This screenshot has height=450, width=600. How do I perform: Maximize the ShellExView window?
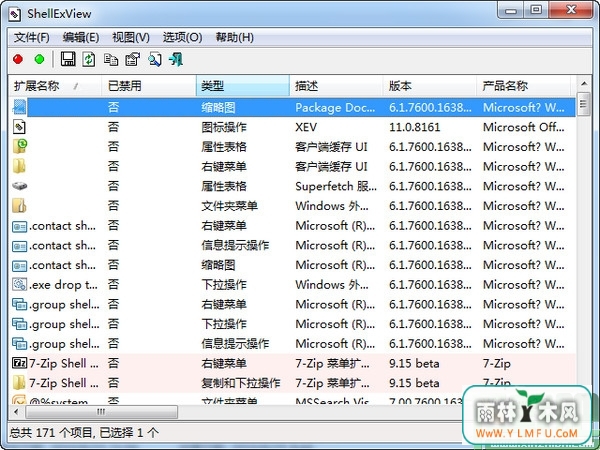coord(536,10)
